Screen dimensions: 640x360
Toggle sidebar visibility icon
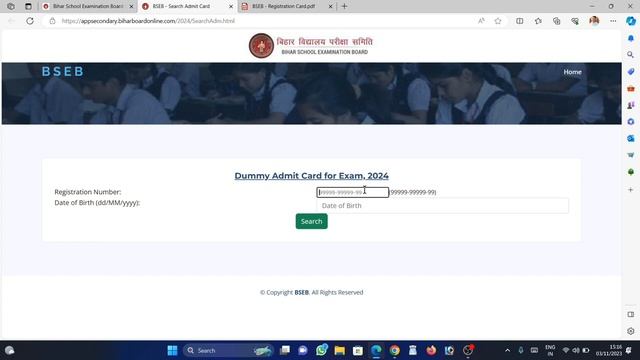631,314
